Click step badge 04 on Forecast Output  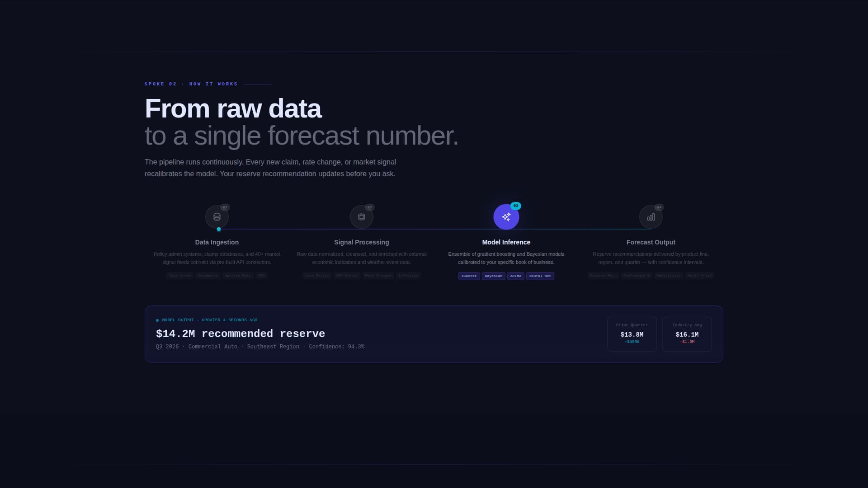[659, 207]
